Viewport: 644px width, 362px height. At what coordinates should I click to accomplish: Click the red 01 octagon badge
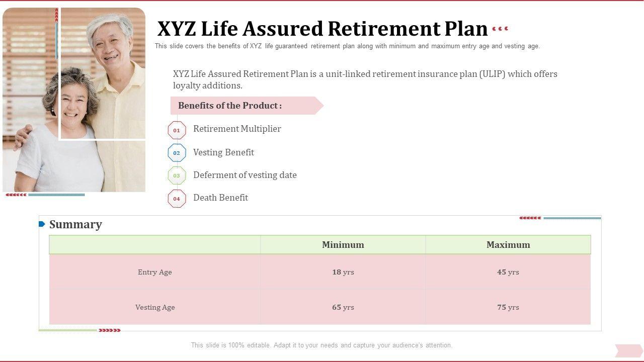(177, 130)
